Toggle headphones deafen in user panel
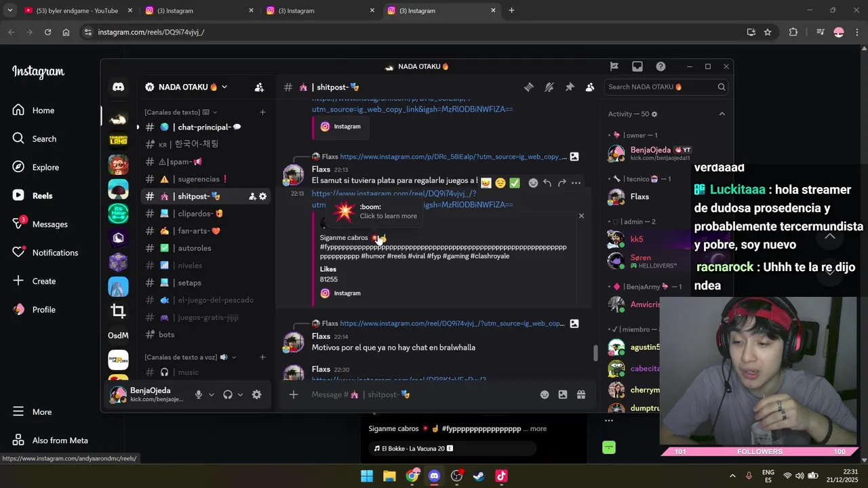The image size is (868, 488). [228, 394]
